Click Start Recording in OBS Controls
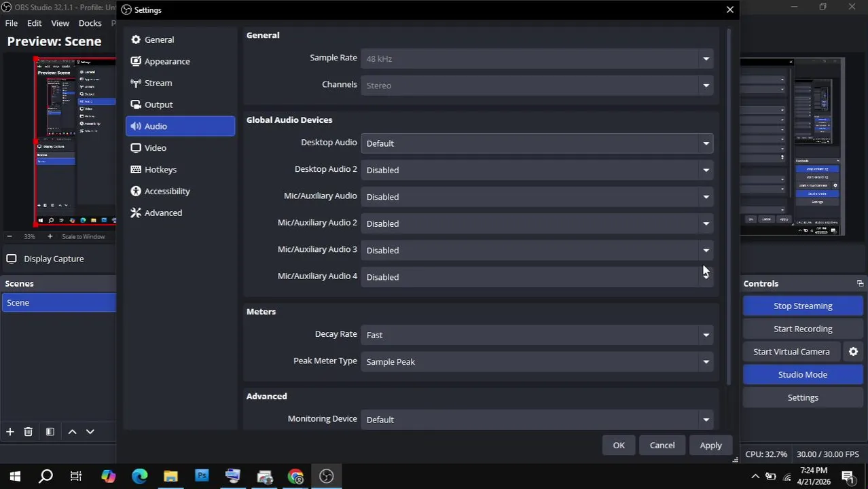868x489 pixels. [x=803, y=329]
